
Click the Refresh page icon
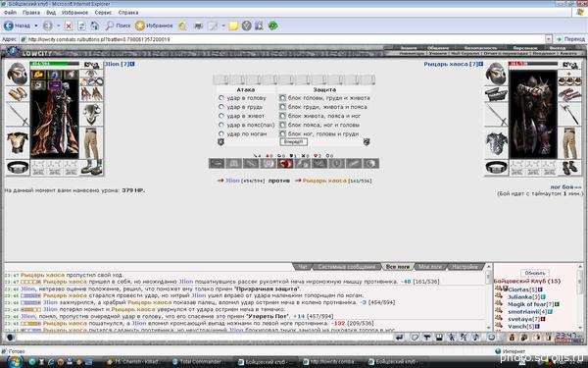tap(81, 26)
